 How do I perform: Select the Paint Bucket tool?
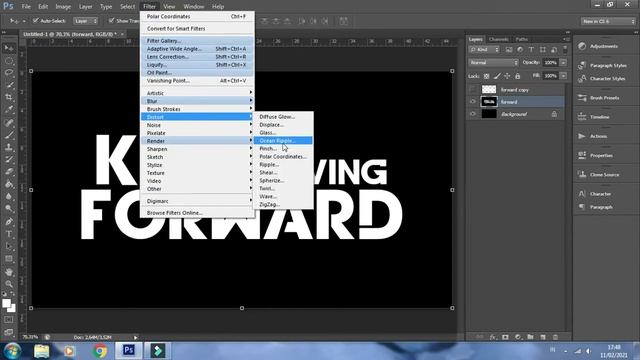tap(9, 184)
